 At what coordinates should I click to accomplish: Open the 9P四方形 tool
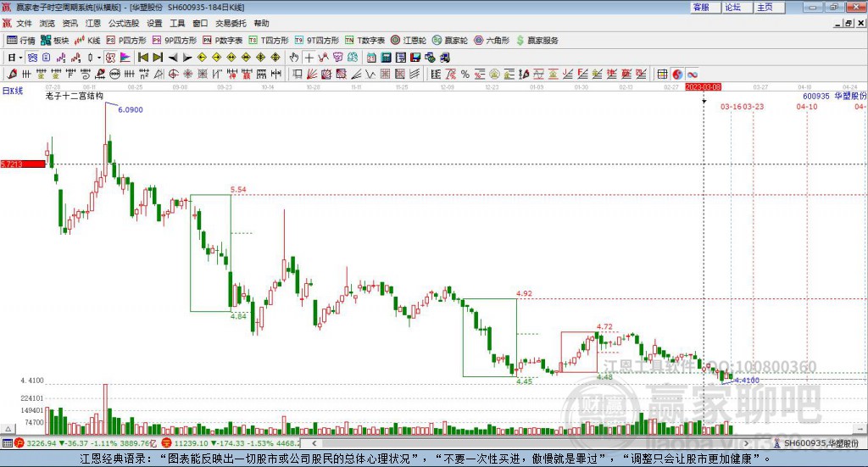(x=175, y=41)
